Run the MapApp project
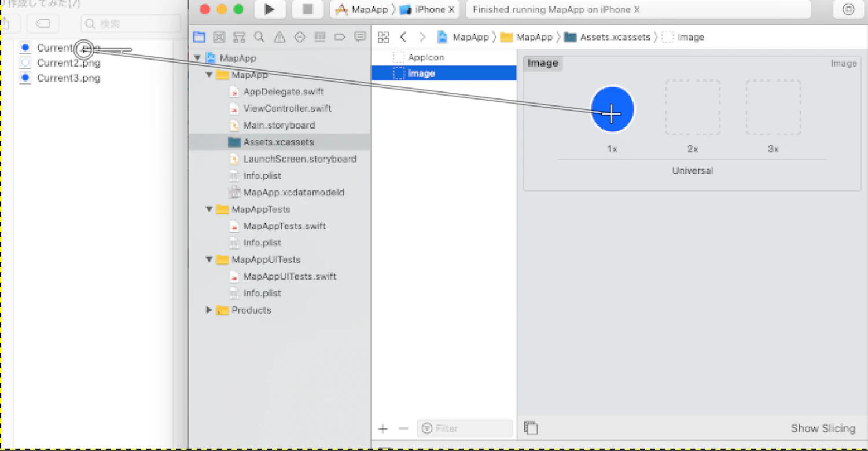This screenshot has height=451, width=868. click(269, 9)
